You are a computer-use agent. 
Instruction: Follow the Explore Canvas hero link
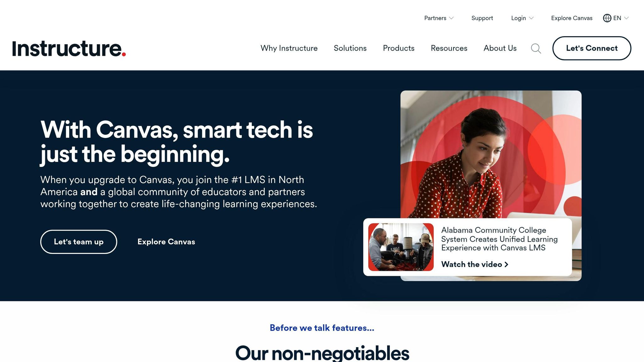pyautogui.click(x=166, y=242)
